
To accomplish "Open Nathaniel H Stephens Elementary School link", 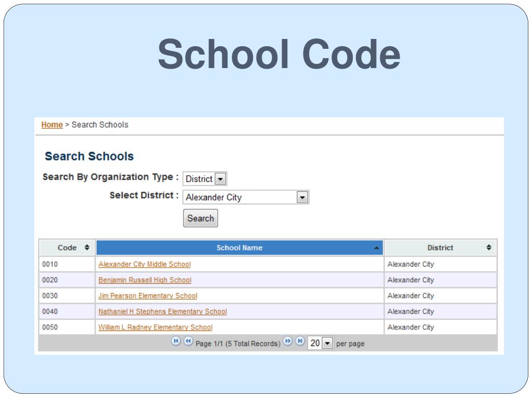I will tap(163, 312).
